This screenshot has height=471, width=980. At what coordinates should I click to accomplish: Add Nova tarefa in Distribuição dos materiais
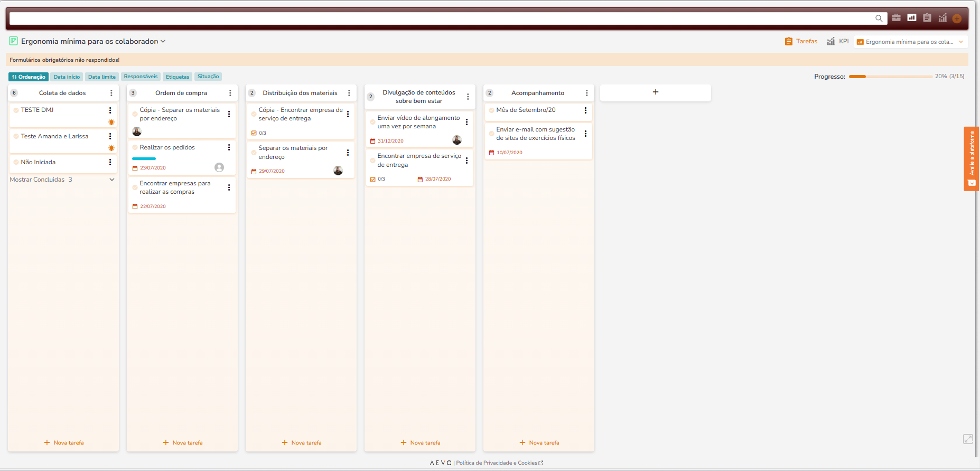[x=301, y=442]
